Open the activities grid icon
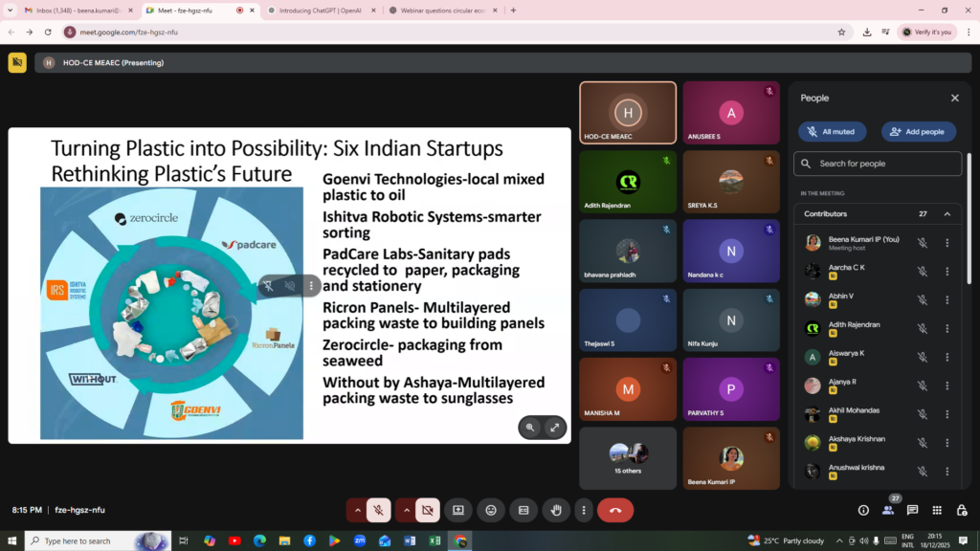980x551 pixels. [937, 510]
